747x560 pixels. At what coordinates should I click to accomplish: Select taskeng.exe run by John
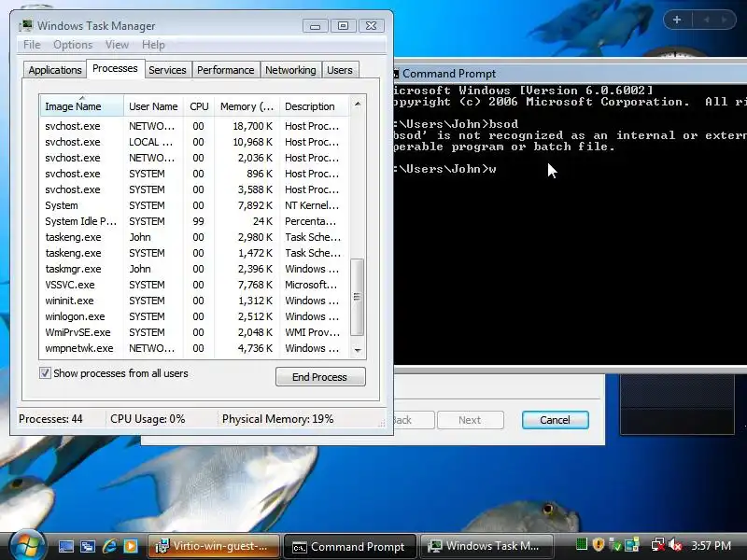[x=195, y=237]
